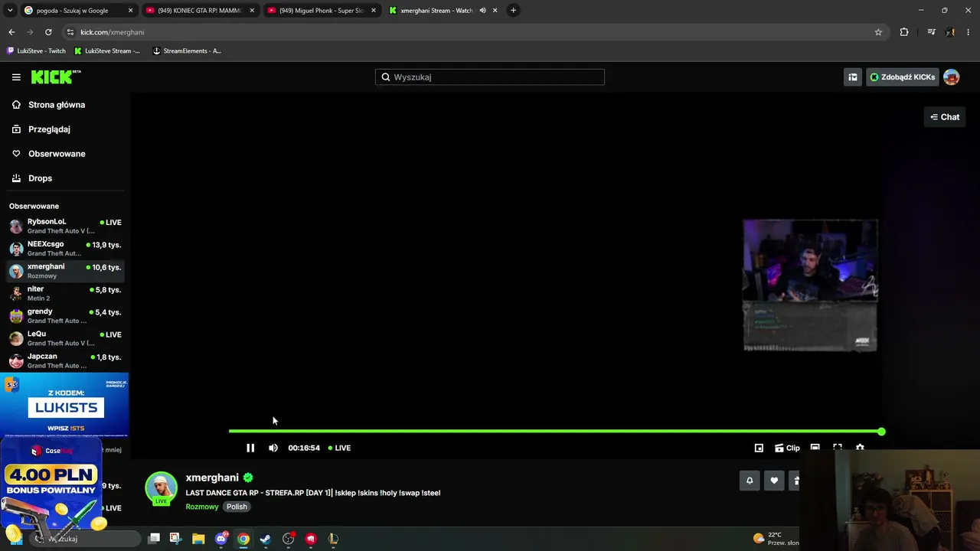Toggle picture-in-picture mode in the player
The image size is (980, 551).
(759, 448)
